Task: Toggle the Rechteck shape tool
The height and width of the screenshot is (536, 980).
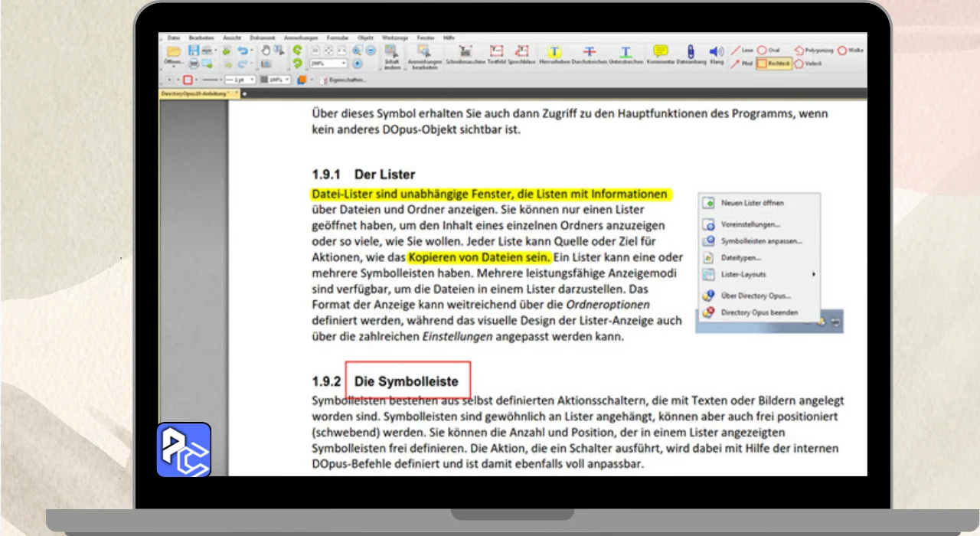Action: [773, 64]
